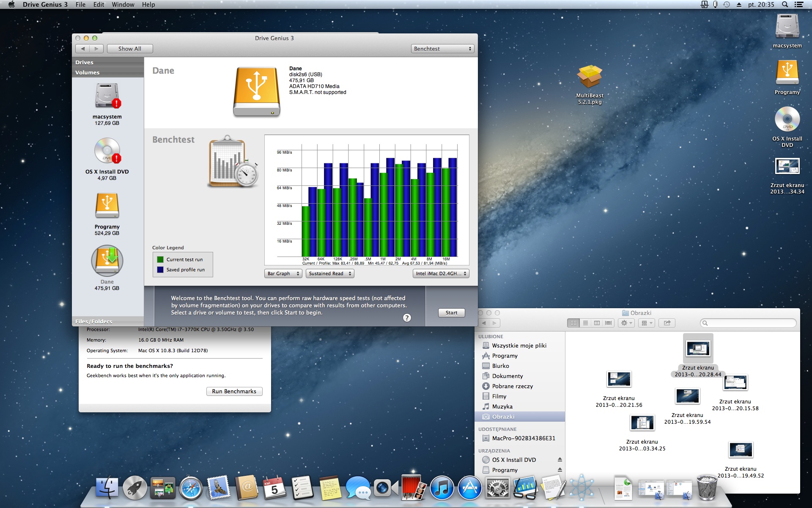This screenshot has width=812, height=508.
Task: Open Spotlight search in the menu bar
Action: click(785, 5)
